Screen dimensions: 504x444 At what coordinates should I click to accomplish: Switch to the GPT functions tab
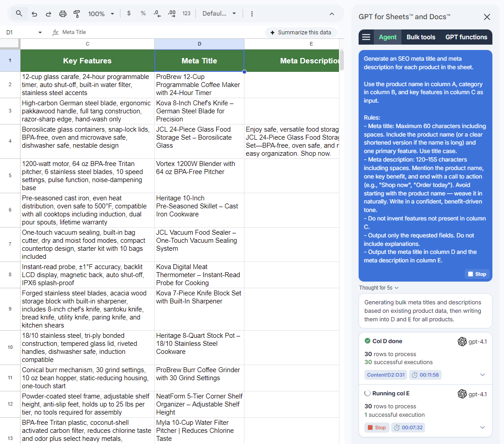pyautogui.click(x=466, y=37)
